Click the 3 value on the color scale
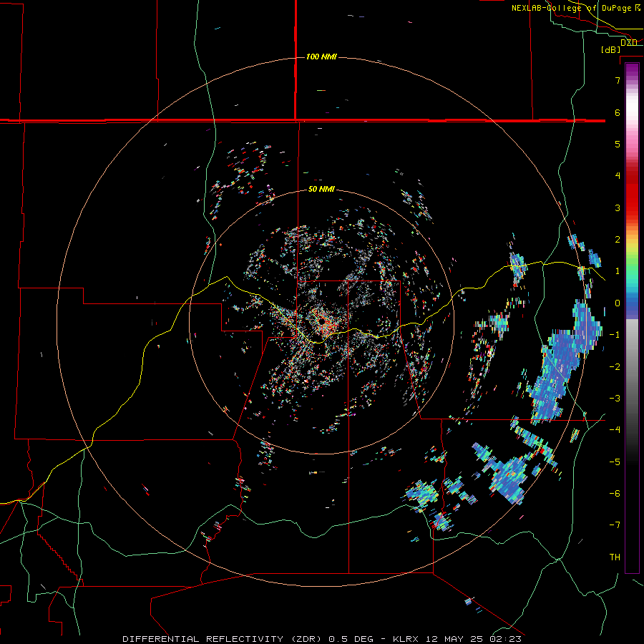 (618, 208)
